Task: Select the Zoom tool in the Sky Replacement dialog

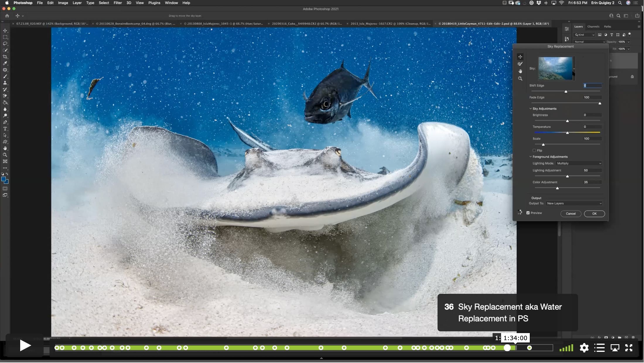Action: tap(520, 79)
